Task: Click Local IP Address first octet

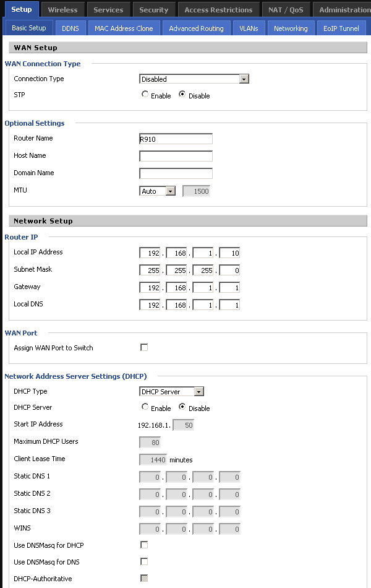Action: tap(150, 253)
